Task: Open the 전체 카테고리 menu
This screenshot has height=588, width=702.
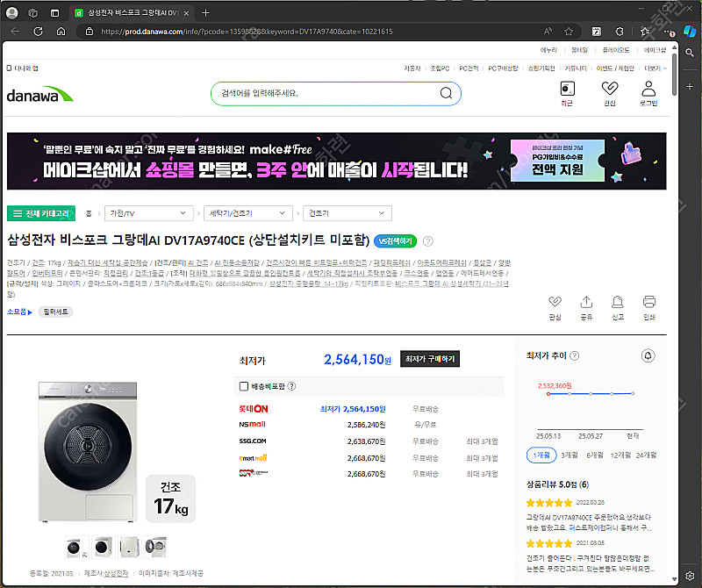Action: pyautogui.click(x=41, y=213)
